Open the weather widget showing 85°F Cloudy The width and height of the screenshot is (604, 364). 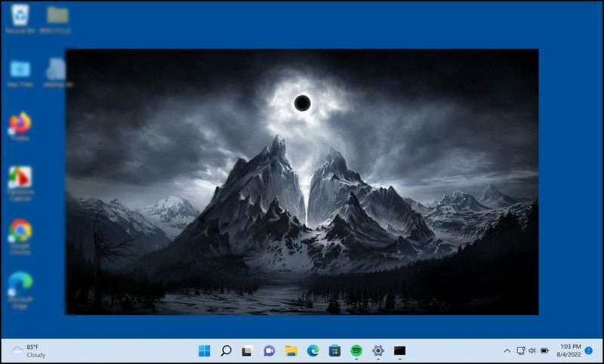pos(29,350)
